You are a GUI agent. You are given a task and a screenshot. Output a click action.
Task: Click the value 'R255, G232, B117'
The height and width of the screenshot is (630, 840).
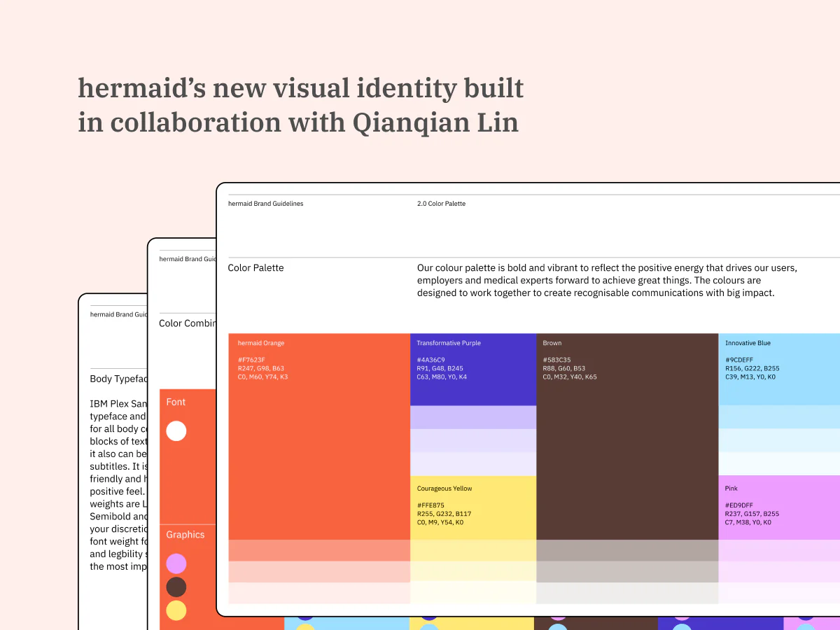pos(444,514)
